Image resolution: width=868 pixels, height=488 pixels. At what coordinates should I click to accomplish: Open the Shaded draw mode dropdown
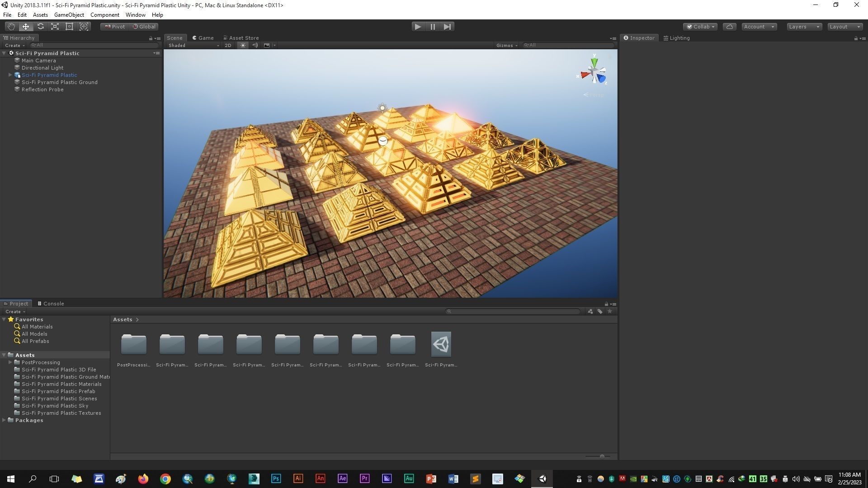click(x=193, y=45)
